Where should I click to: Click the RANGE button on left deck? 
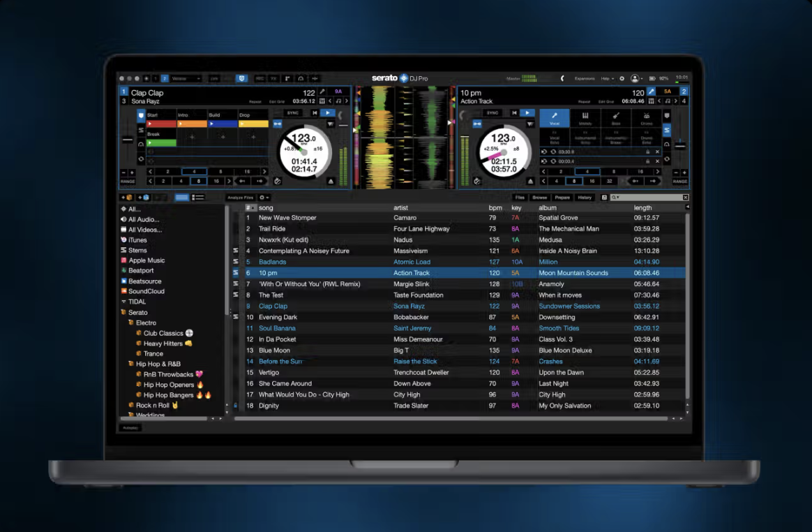coord(128,182)
